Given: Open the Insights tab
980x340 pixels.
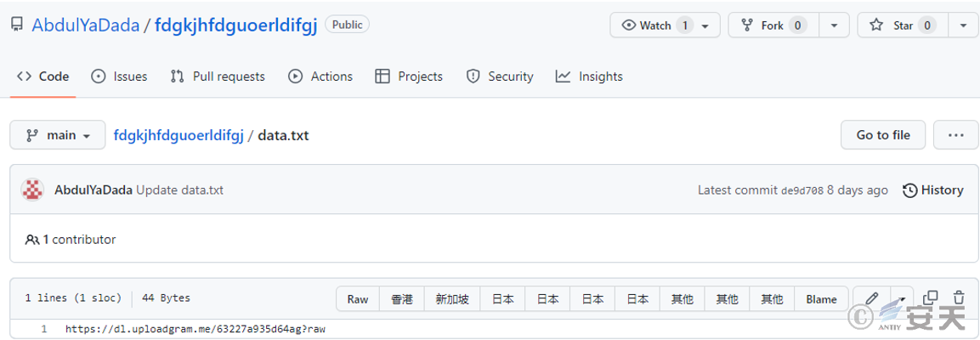Looking at the screenshot, I should [589, 76].
